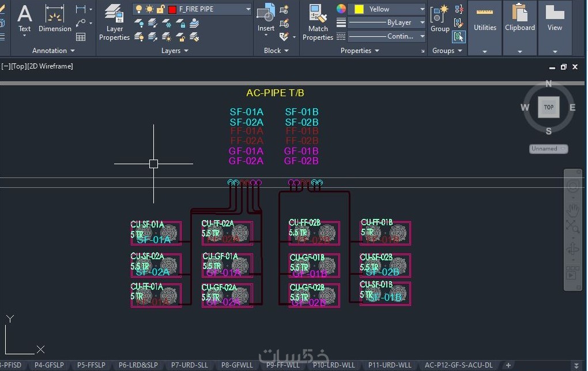The image size is (588, 371).
Task: Insert a Table from Annotation panel
Action: coord(81,37)
